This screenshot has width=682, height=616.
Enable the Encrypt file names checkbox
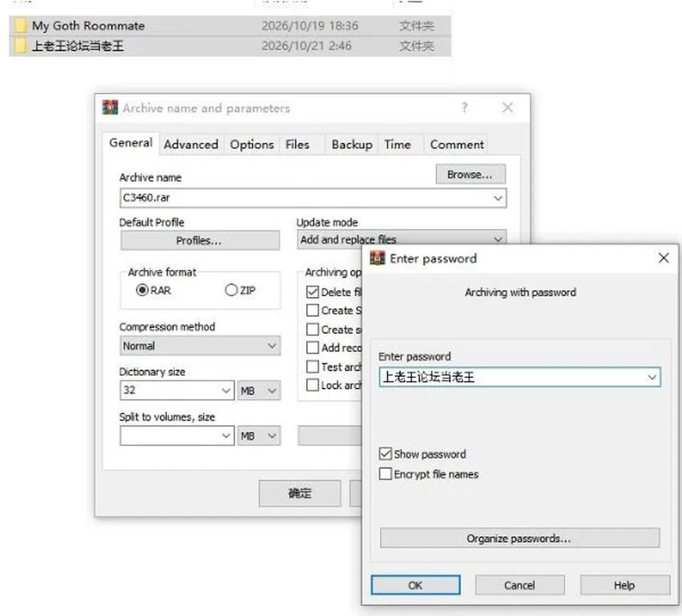(385, 473)
